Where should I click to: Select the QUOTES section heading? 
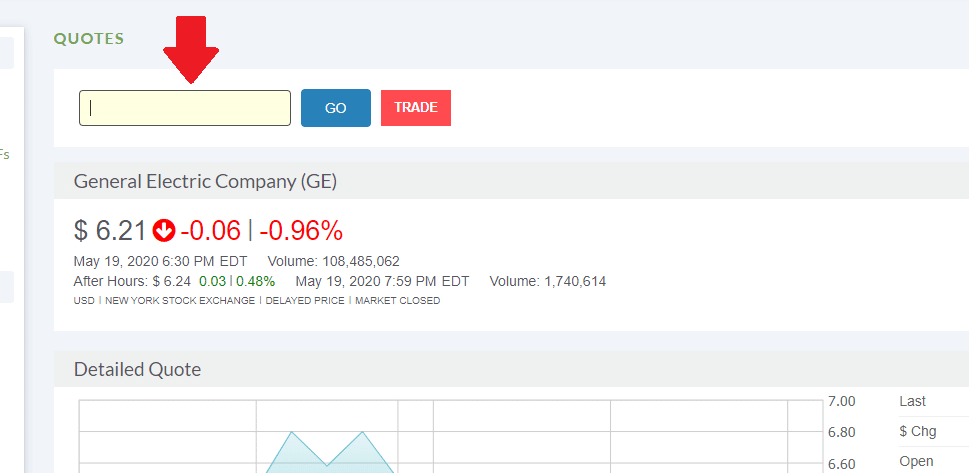click(89, 39)
